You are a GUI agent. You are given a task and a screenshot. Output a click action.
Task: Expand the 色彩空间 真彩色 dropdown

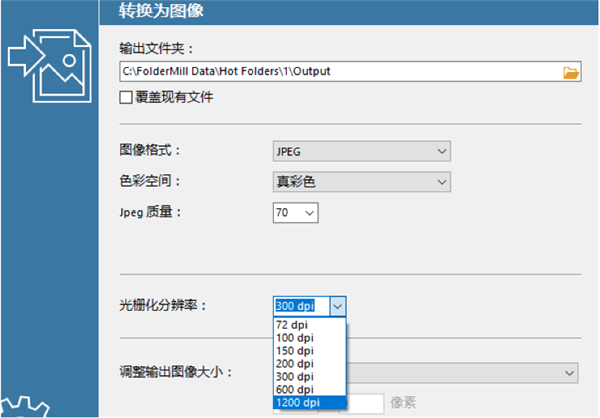362,182
